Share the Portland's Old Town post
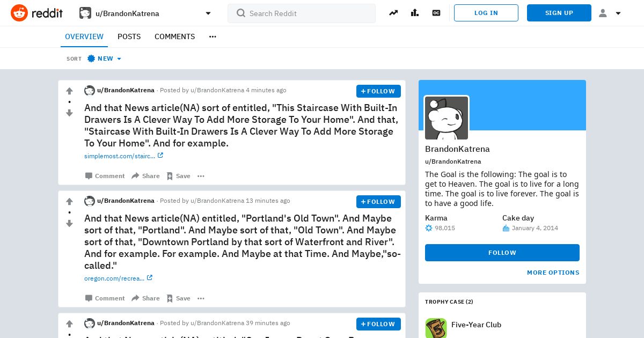Screen dimensions: 644x338 tap(145, 298)
